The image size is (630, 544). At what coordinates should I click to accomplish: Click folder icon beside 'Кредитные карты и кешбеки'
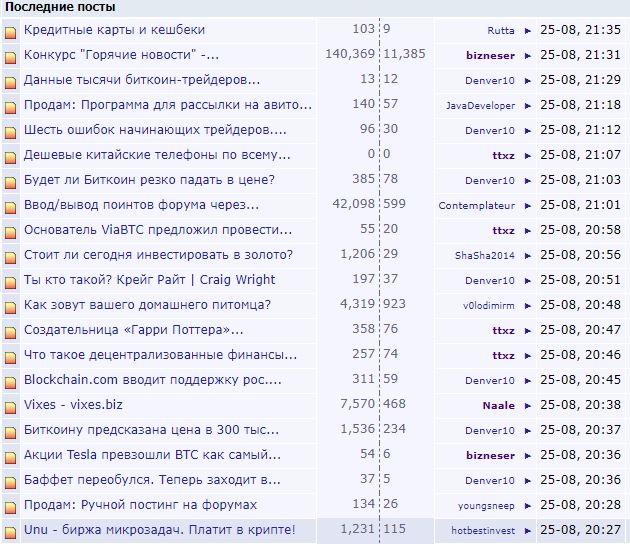tap(10, 31)
